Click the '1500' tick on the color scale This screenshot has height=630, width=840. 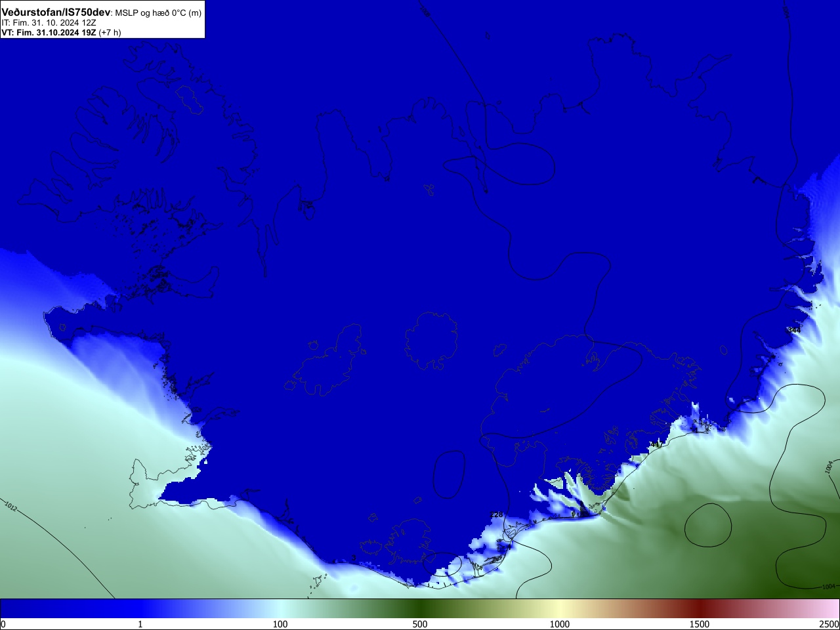(x=700, y=624)
